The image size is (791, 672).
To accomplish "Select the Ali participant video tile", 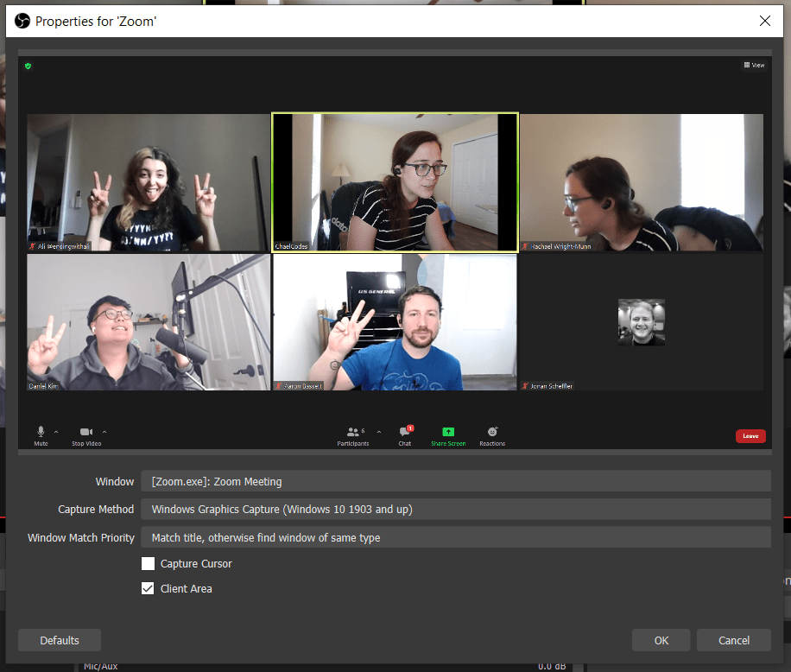I will [149, 182].
